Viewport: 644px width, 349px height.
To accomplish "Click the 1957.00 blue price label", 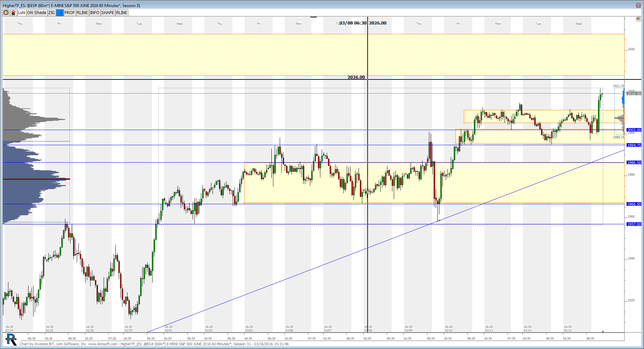I will pos(634,224).
